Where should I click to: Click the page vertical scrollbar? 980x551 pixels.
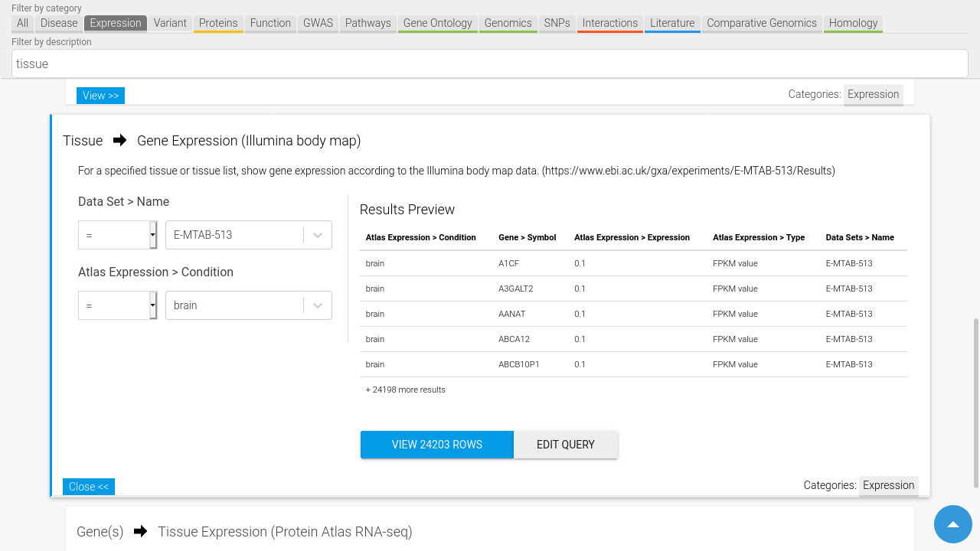point(975,402)
